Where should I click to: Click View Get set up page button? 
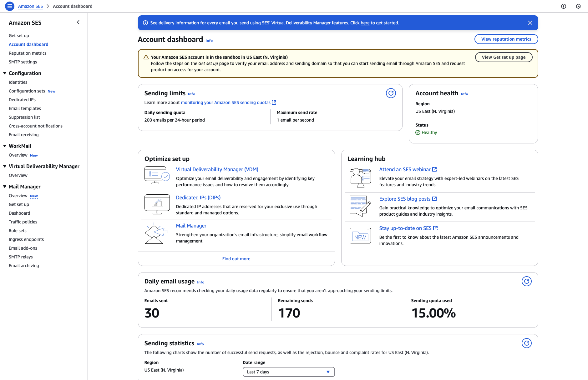(504, 57)
